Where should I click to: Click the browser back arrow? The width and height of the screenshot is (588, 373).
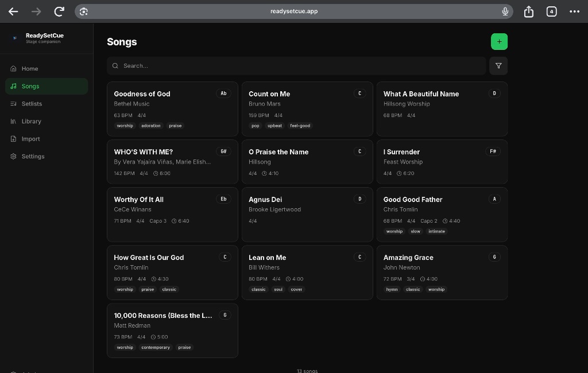click(x=13, y=11)
